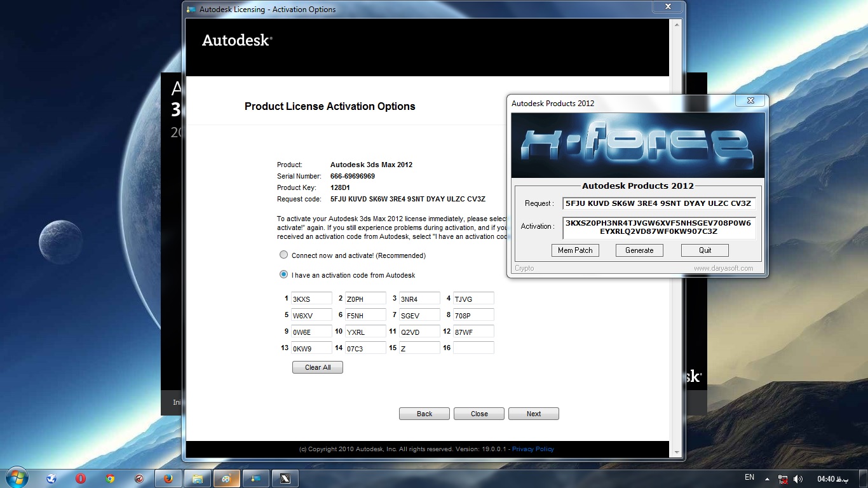Open the EN language indicator
Screen dimensions: 868x488
click(x=749, y=477)
